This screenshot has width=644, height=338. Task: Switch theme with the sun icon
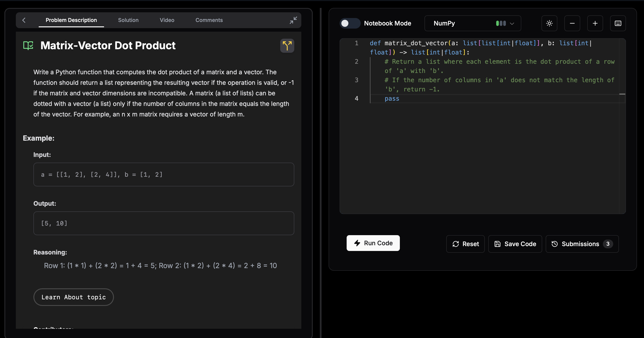pos(549,24)
